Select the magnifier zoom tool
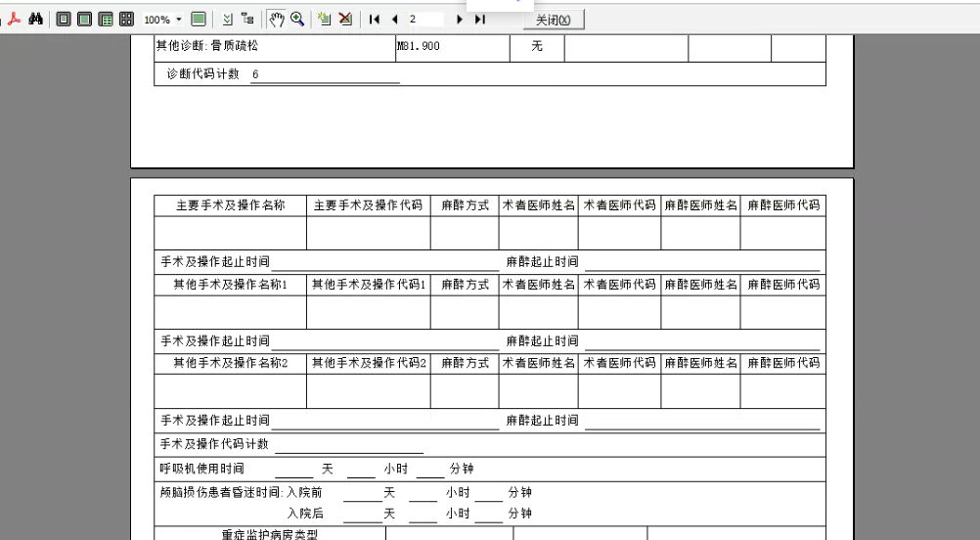This screenshot has height=540, width=980. [297, 20]
